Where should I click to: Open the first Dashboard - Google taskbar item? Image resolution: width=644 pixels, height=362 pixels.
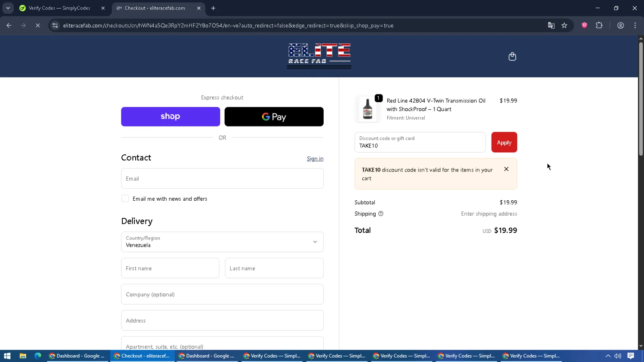pyautogui.click(x=77, y=356)
